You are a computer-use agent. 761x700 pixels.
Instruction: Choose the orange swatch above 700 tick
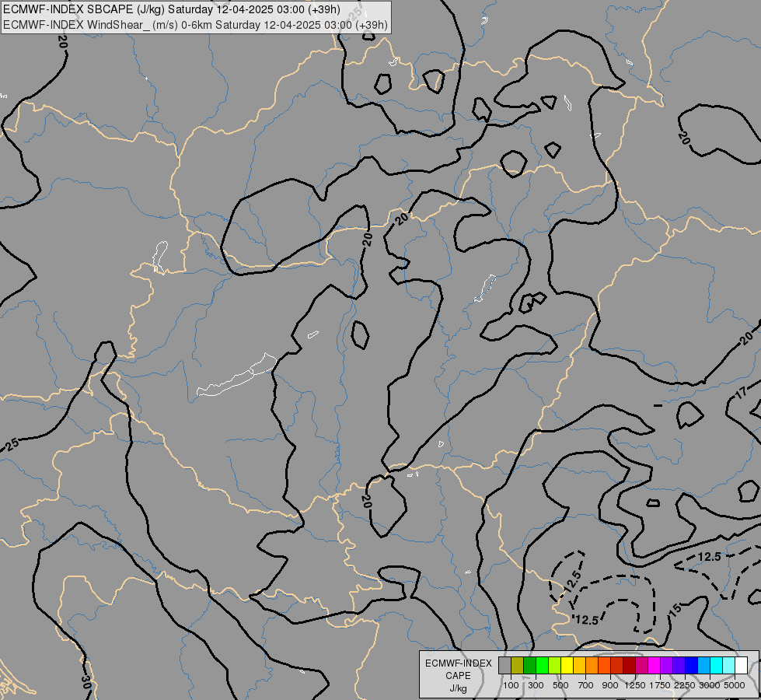click(592, 665)
